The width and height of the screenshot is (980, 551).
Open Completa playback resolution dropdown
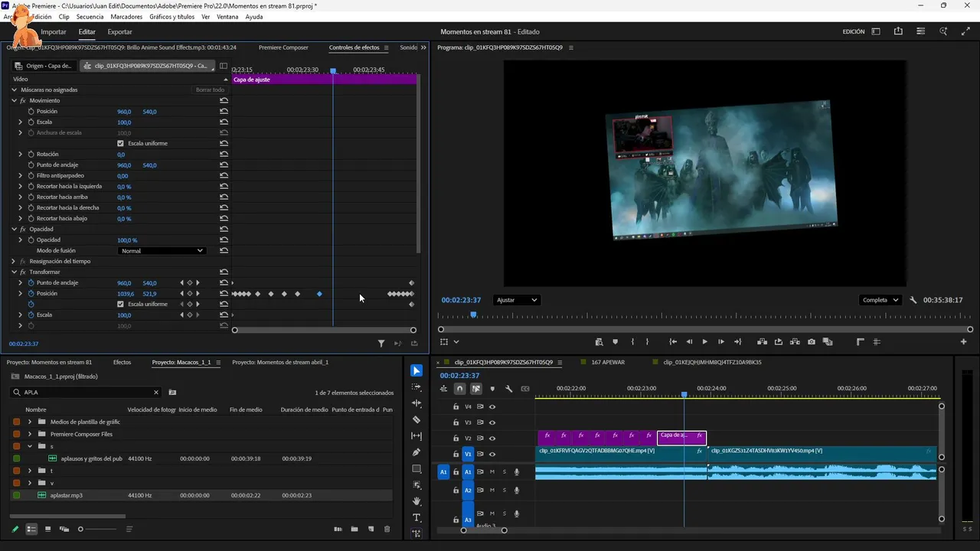(880, 300)
